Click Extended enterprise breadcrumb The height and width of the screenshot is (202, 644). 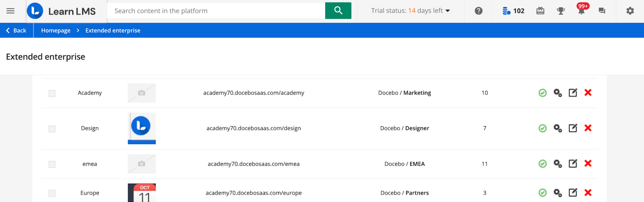[113, 31]
